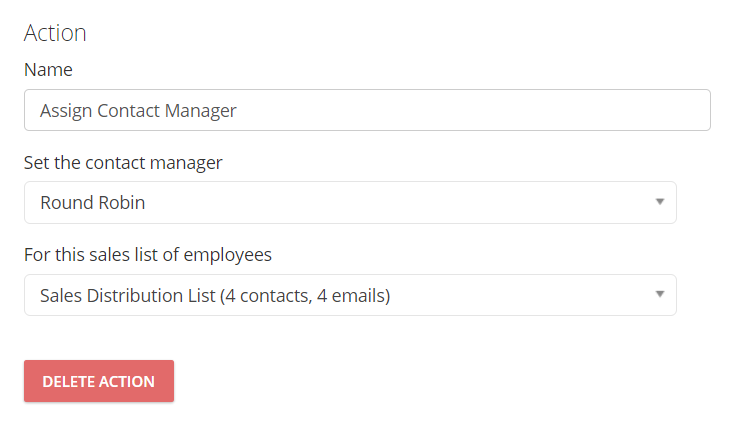
Task: Open the sales list of employees dropdown
Action: point(350,295)
